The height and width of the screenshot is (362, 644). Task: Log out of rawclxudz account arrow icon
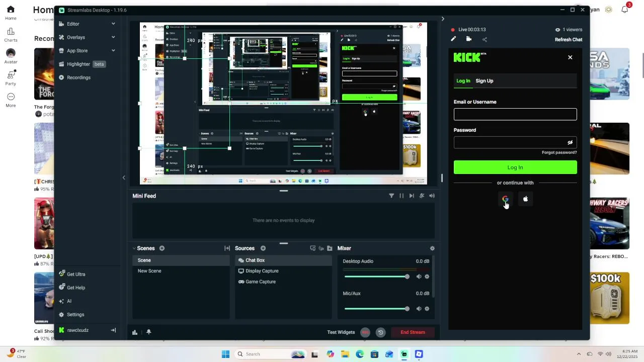click(113, 330)
